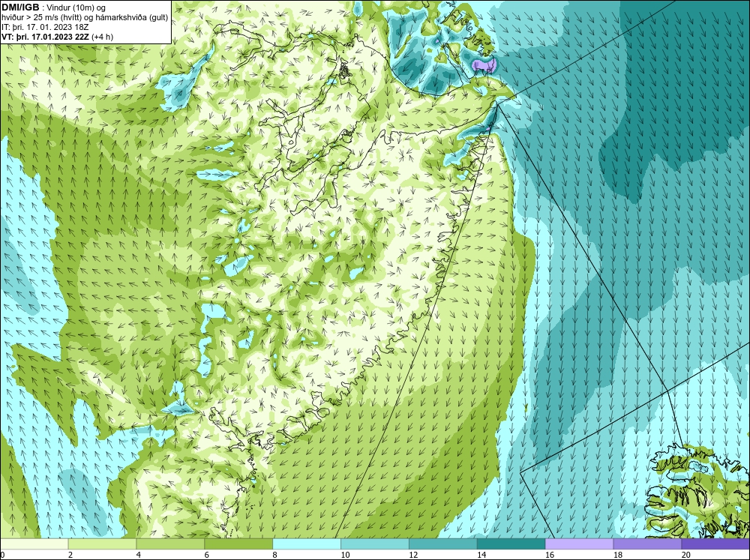Click the purple strong-wind patch on the map

[x=484, y=65]
